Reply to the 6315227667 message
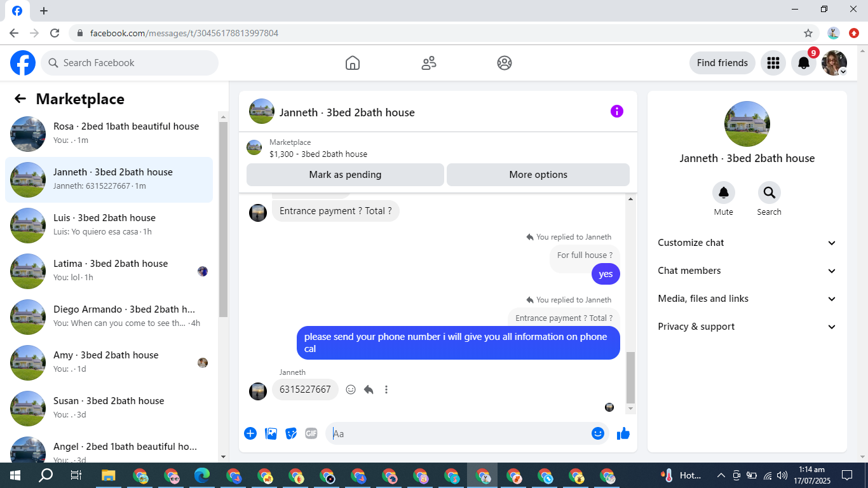The width and height of the screenshot is (868, 488). [x=369, y=390]
